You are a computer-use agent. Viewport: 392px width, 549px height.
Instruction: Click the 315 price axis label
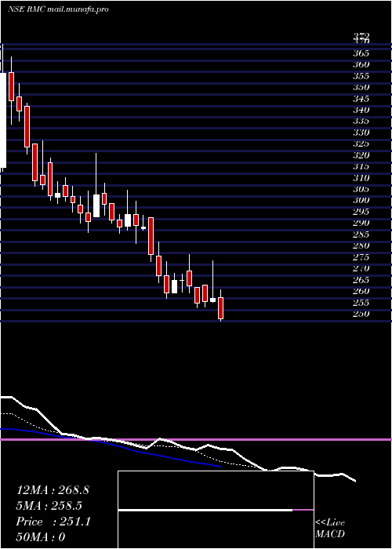pos(361,166)
